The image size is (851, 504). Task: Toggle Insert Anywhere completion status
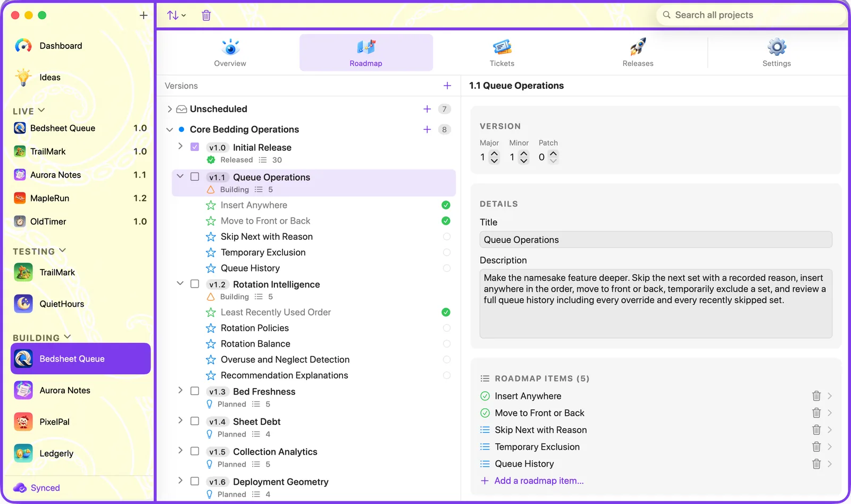coord(446,205)
